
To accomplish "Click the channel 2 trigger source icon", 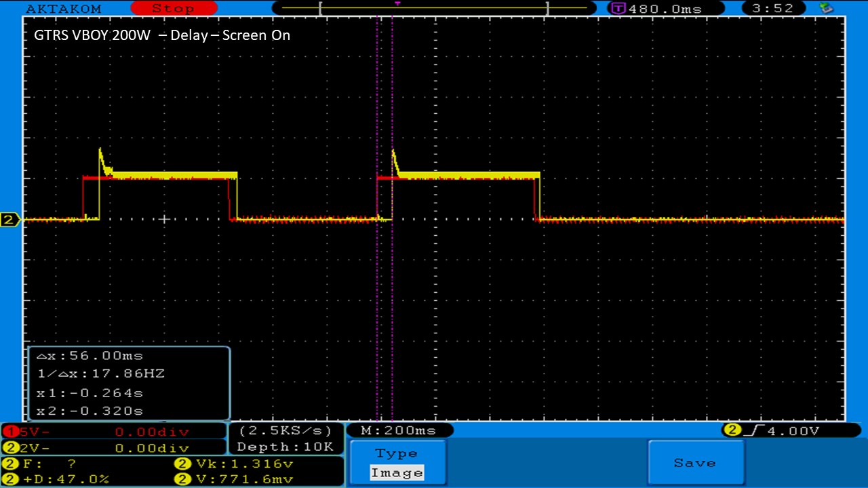I will tap(732, 430).
